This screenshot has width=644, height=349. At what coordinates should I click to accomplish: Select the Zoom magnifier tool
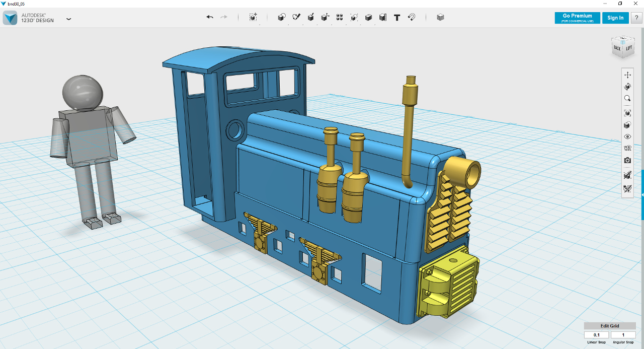627,99
